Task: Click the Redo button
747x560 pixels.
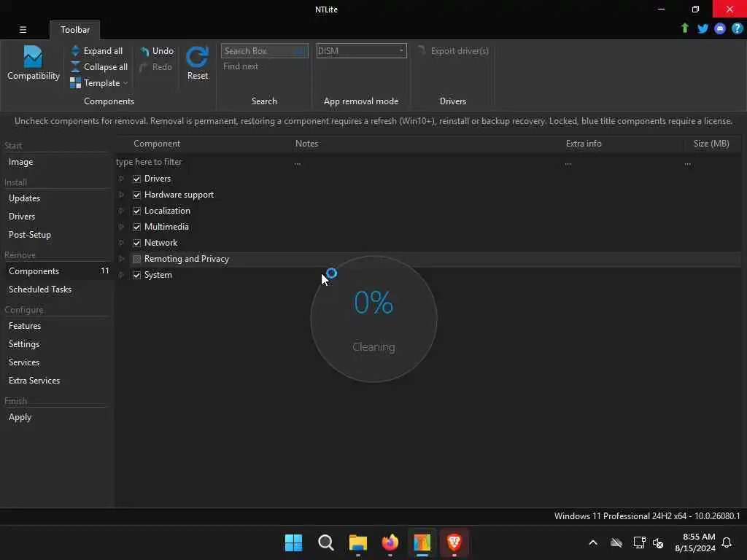Action: pyautogui.click(x=156, y=66)
